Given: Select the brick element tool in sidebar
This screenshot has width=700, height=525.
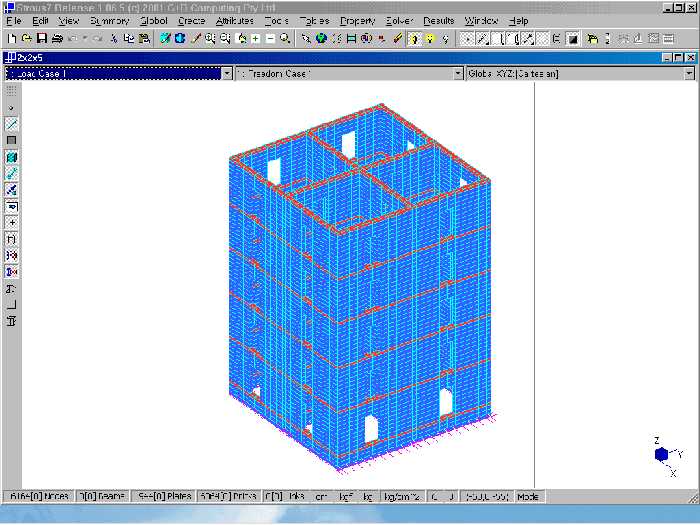Looking at the screenshot, I should tap(11, 157).
